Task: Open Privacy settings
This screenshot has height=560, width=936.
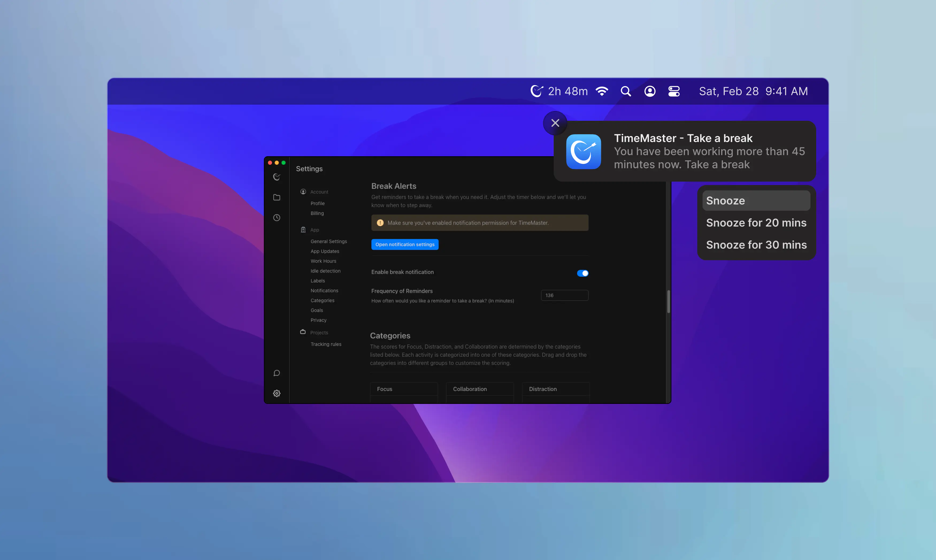Action: pyautogui.click(x=319, y=320)
